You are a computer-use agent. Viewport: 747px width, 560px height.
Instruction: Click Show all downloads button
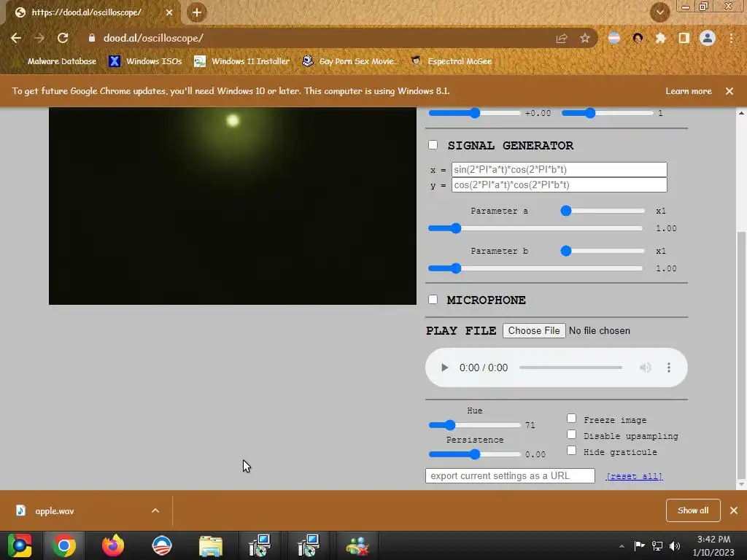click(x=693, y=510)
